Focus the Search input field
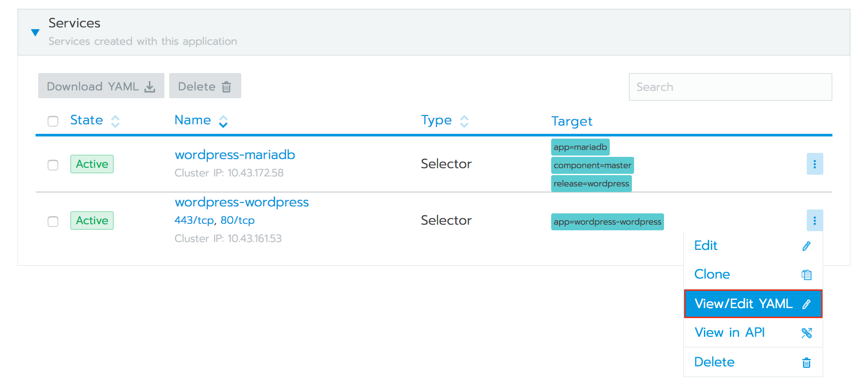868x385 pixels. tap(730, 87)
